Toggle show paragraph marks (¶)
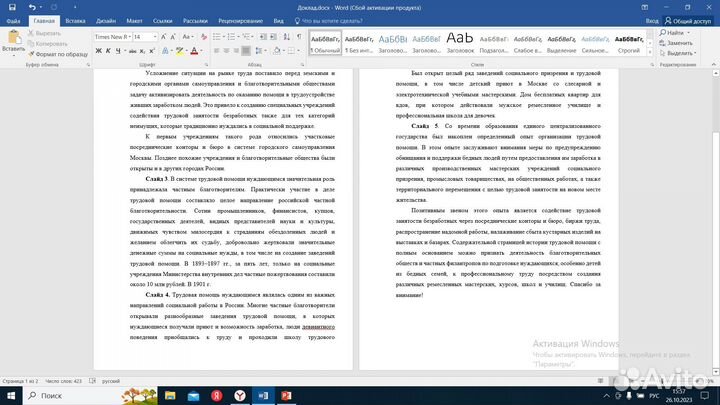 pos(299,37)
